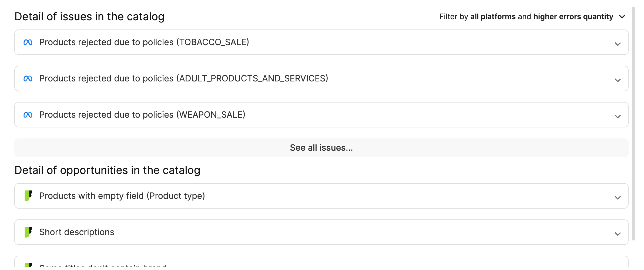Image resolution: width=644 pixels, height=270 pixels.
Task: Click green logo icon beside Short descriptions
Action: [28, 232]
